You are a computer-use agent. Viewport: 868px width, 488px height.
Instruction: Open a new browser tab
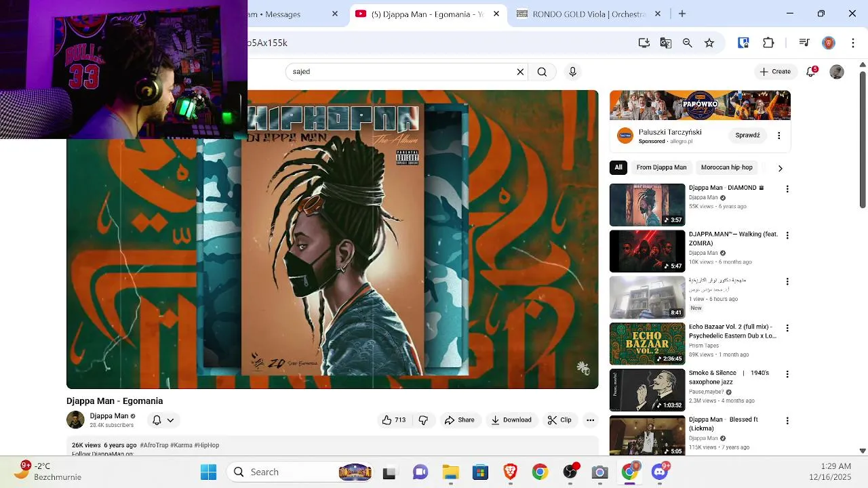point(682,14)
